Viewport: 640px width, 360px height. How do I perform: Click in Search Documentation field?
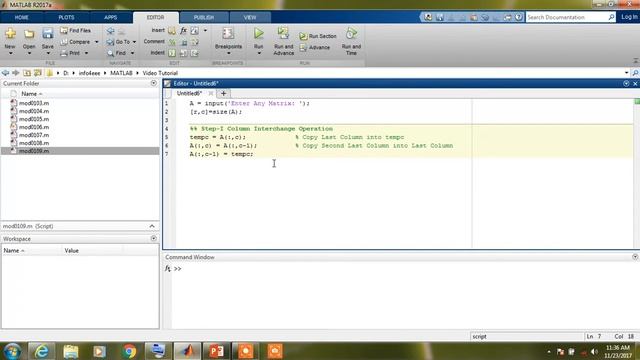tap(567, 17)
